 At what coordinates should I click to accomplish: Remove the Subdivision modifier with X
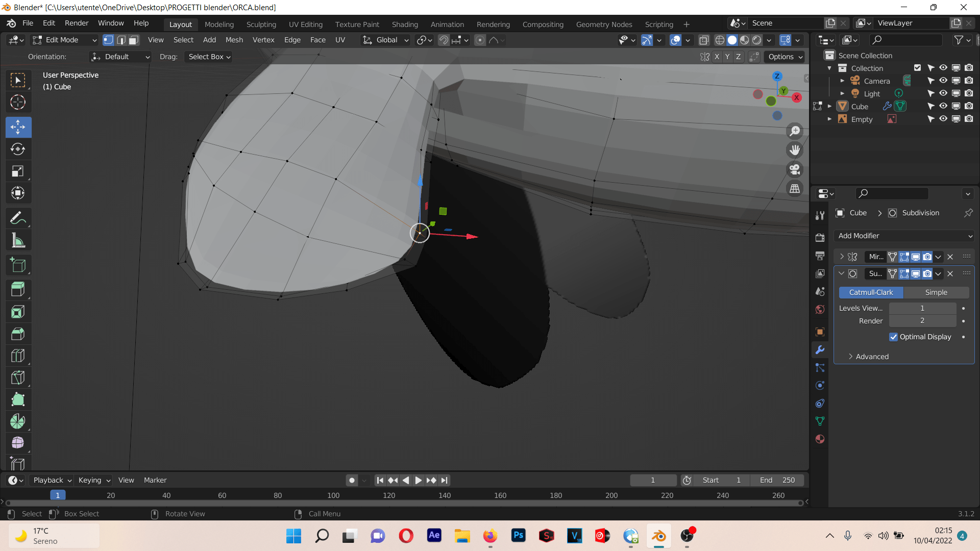(x=950, y=274)
